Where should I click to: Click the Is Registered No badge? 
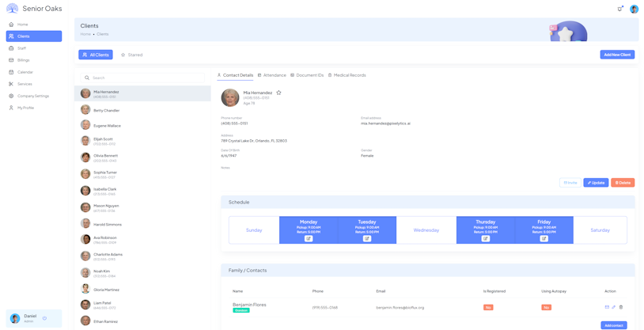click(488, 307)
